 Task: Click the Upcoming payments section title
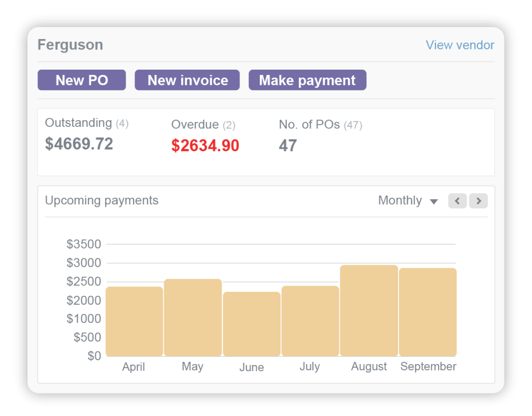click(102, 200)
